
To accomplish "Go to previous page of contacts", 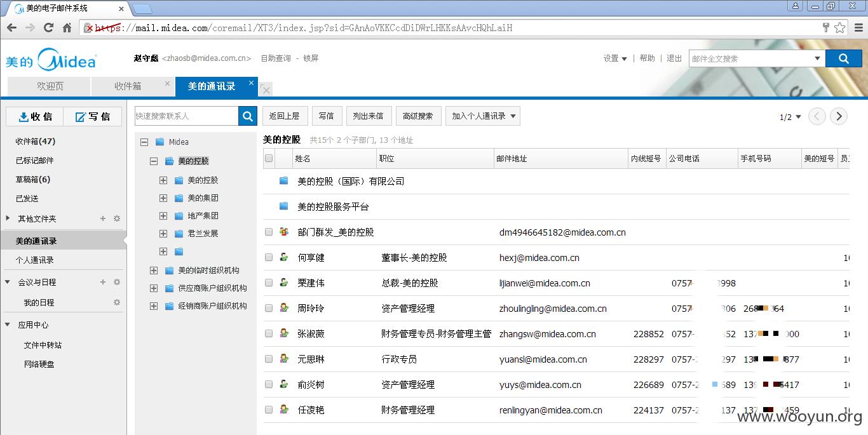I will point(817,116).
